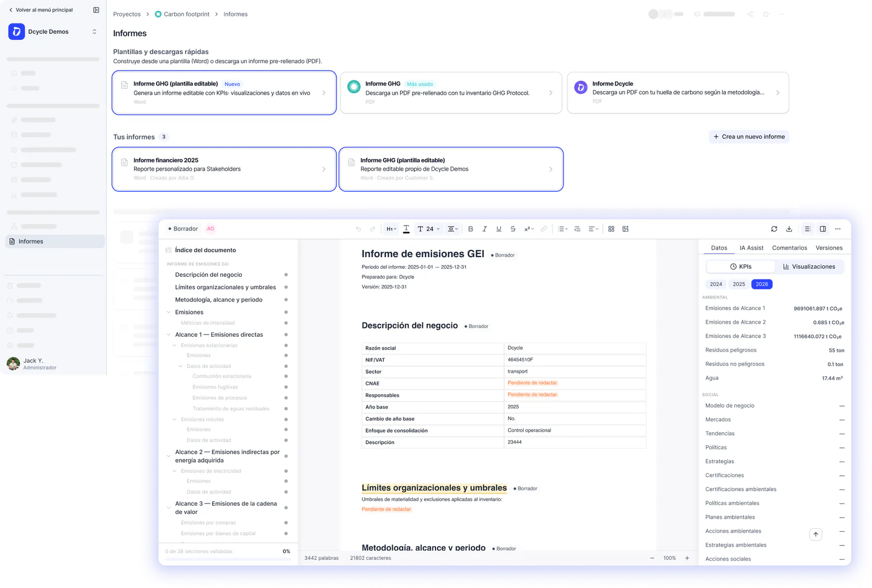Collapse Alcance 2 — Emisiones indirectas section

click(x=168, y=456)
